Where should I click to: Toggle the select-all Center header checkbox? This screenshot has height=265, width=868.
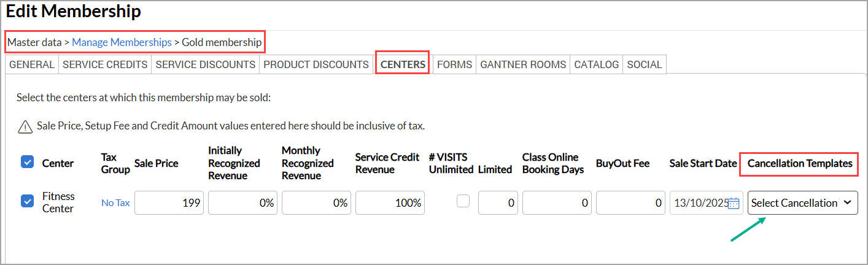[x=28, y=162]
